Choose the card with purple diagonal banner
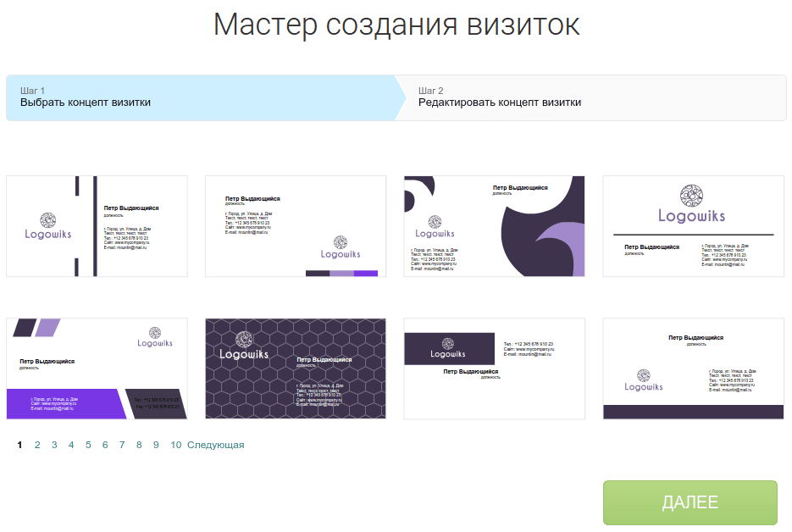 [x=97, y=369]
